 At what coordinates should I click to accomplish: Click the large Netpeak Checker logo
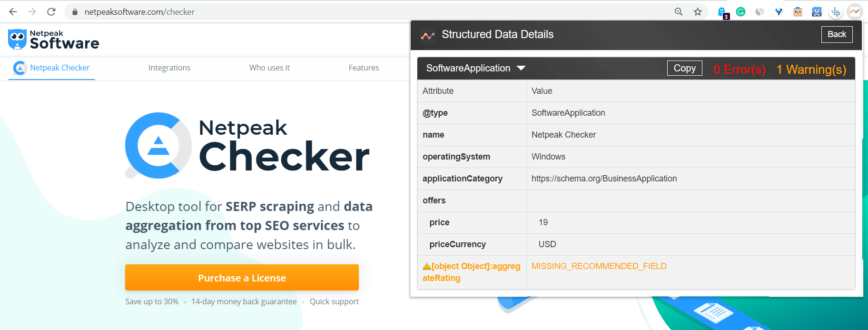[x=247, y=146]
